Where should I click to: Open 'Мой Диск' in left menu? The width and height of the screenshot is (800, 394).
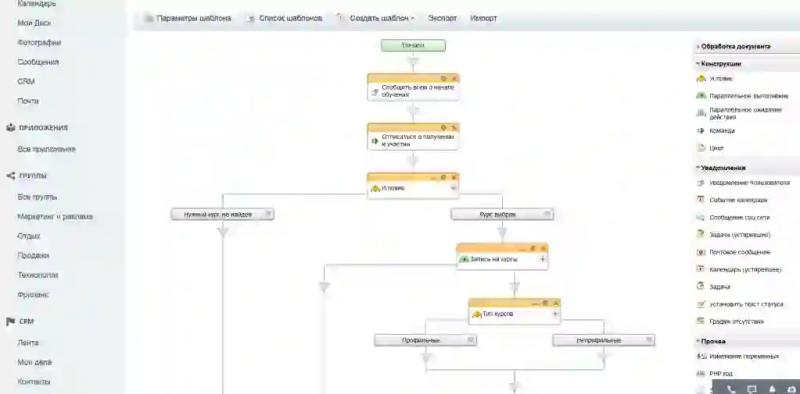coord(34,23)
